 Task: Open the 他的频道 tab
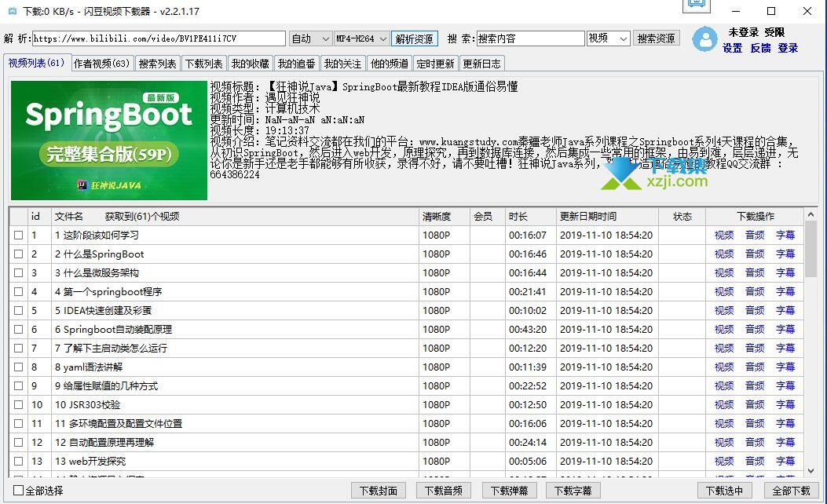coord(390,64)
